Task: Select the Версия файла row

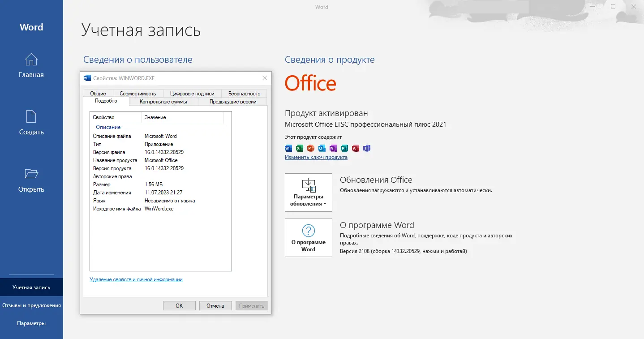Action: tap(161, 152)
